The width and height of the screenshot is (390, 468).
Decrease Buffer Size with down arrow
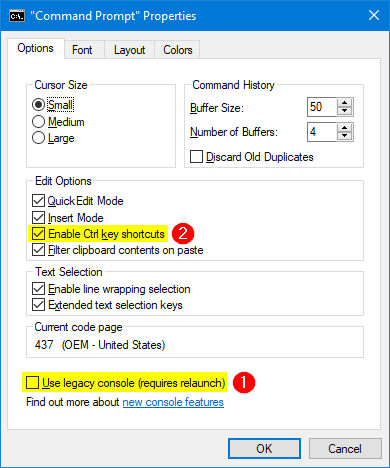[x=345, y=111]
